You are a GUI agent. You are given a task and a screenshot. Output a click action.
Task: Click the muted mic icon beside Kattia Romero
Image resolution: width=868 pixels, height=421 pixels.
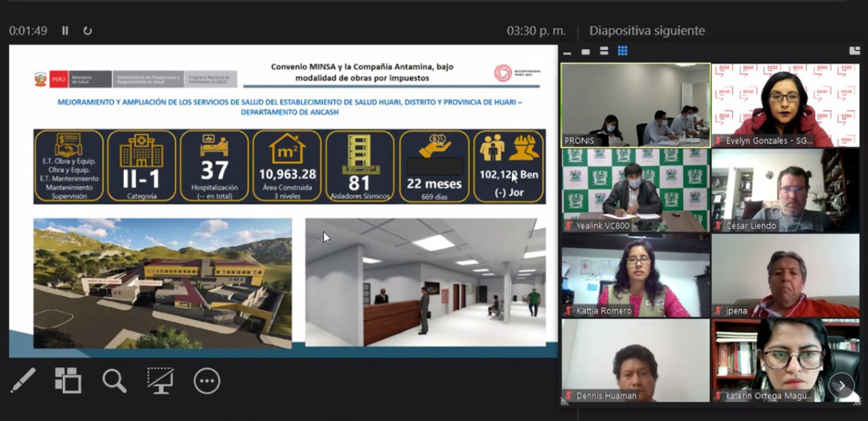pos(568,310)
